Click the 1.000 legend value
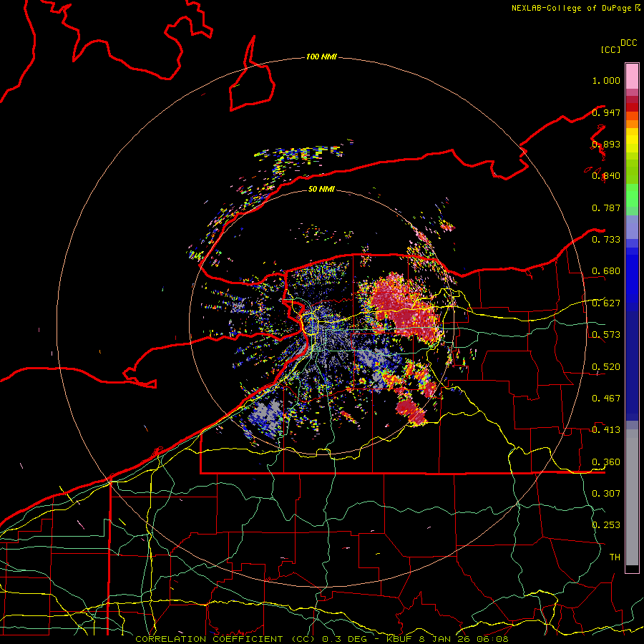644x644 pixels. (x=606, y=80)
